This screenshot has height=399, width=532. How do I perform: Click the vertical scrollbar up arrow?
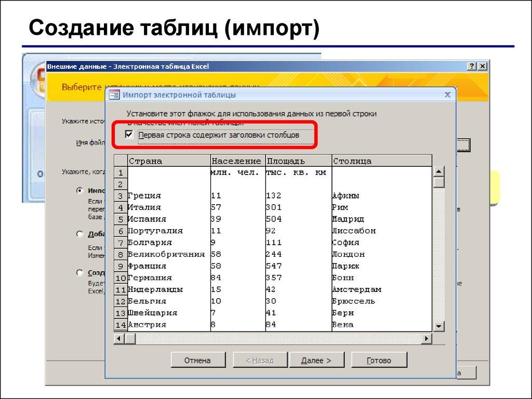point(438,171)
